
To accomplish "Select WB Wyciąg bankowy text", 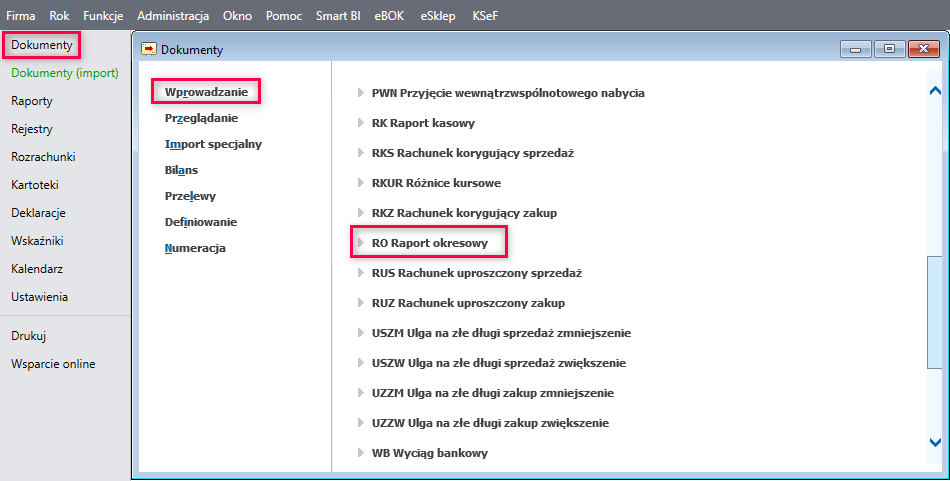I will click(430, 453).
